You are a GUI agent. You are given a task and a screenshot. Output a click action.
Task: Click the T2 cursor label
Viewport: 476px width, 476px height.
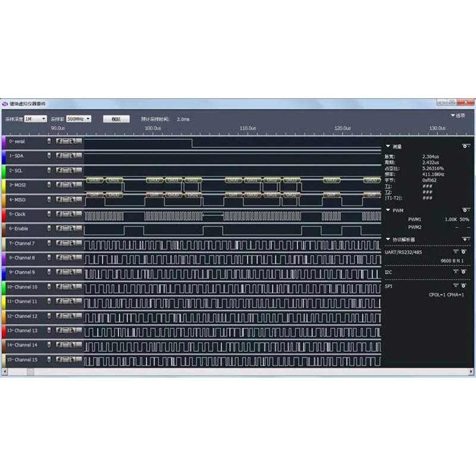[x=388, y=192]
